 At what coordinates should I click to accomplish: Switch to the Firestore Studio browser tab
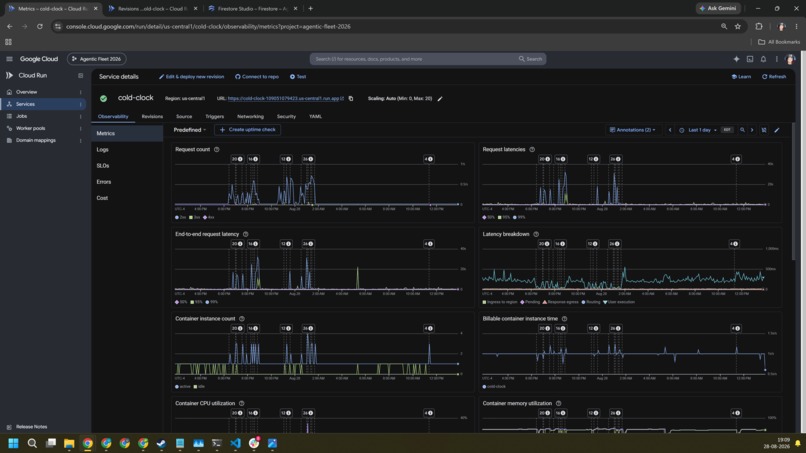coord(252,9)
